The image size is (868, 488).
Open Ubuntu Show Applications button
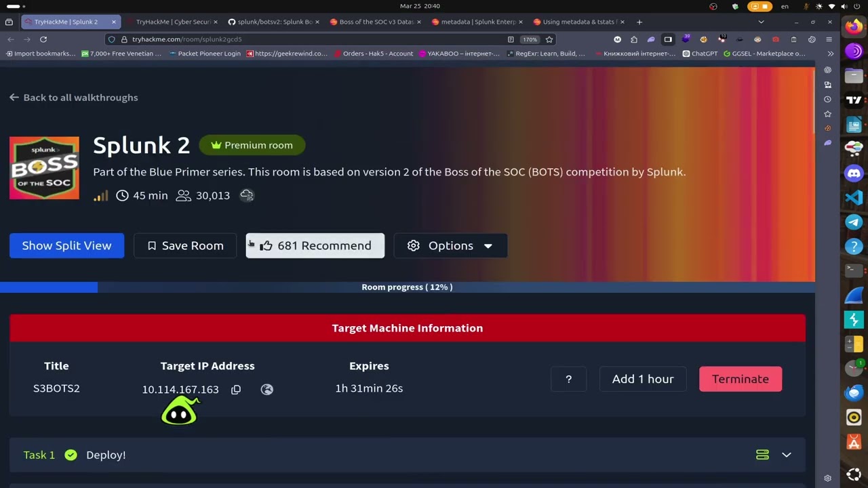pos(854,474)
